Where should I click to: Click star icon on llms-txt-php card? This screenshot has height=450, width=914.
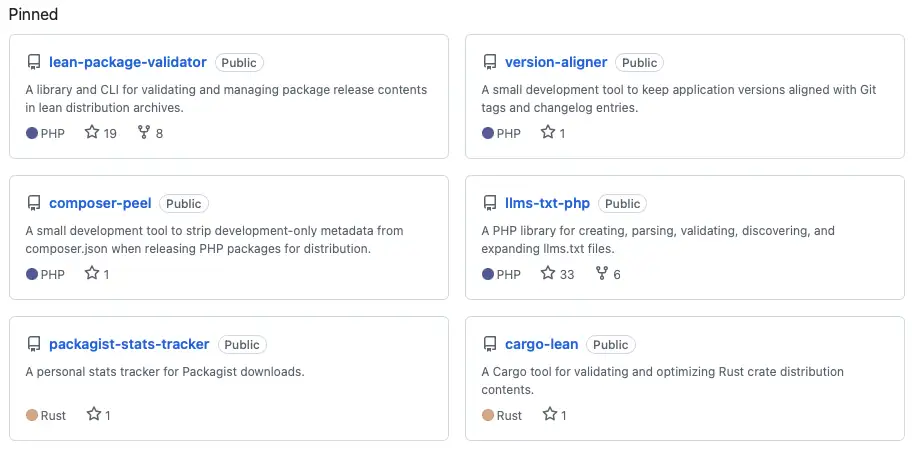pyautogui.click(x=548, y=273)
